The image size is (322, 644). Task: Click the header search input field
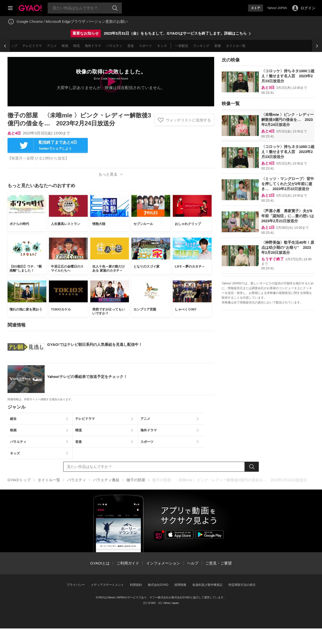tap(80, 8)
